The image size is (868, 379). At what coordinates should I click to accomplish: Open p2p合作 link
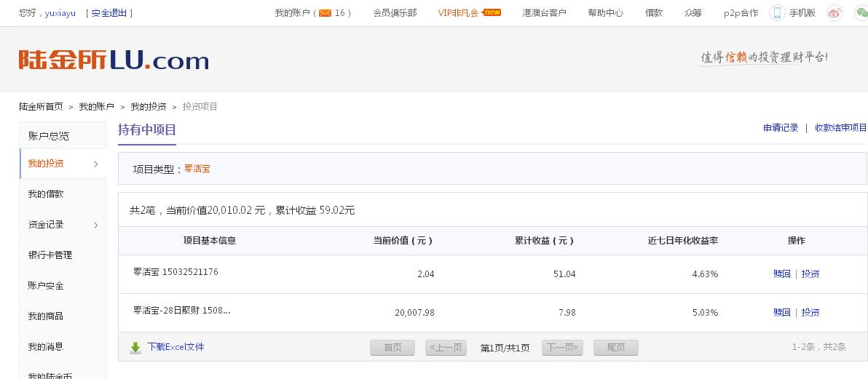click(741, 12)
